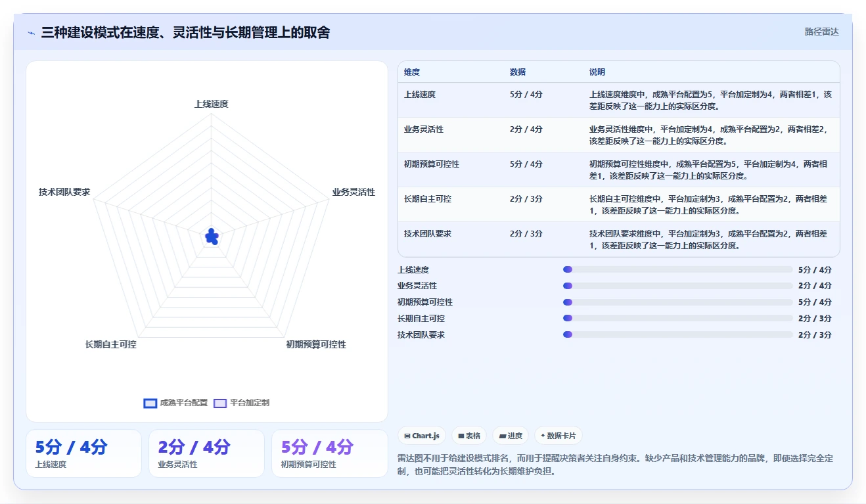Select the 进度 chip
The height and width of the screenshot is (504, 866).
(x=511, y=436)
